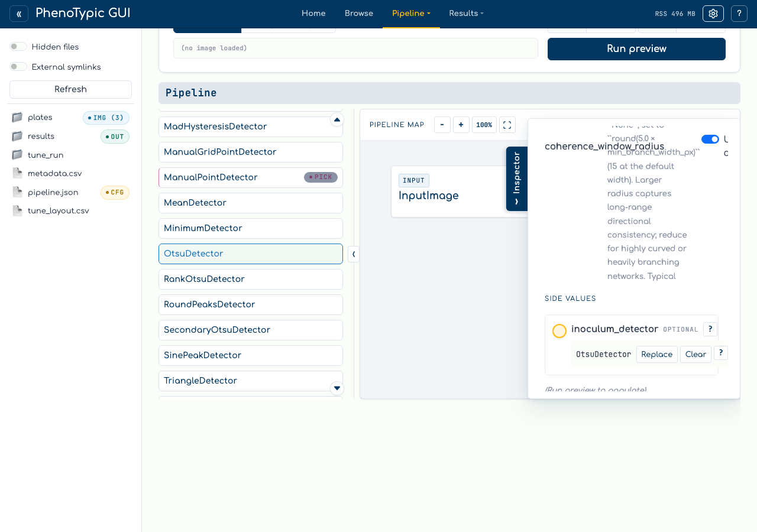
Task: Open the Results dropdown menu
Action: [x=466, y=14]
